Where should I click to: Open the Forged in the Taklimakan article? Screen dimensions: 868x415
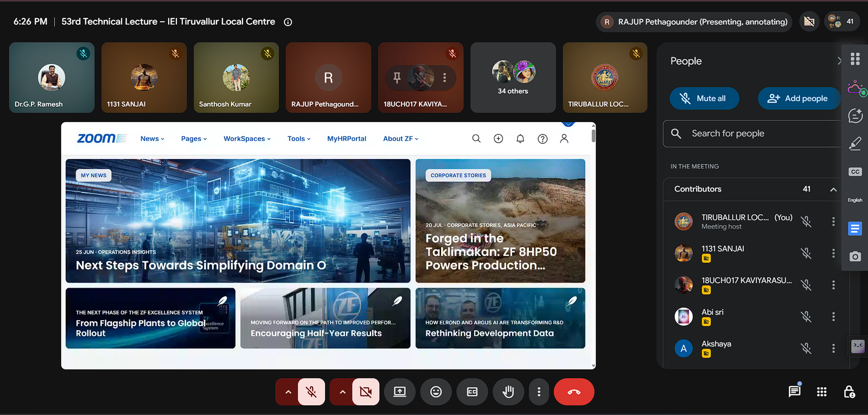500,221
